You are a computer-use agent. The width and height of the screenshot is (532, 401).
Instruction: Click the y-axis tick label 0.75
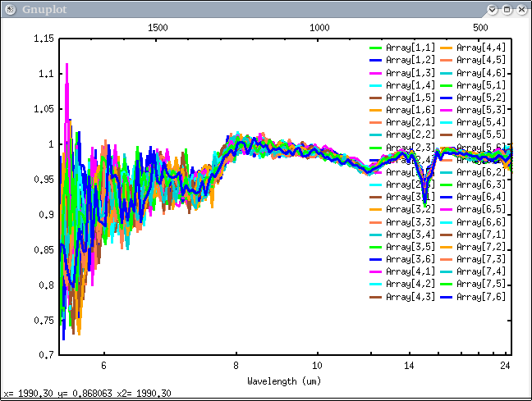(44, 321)
